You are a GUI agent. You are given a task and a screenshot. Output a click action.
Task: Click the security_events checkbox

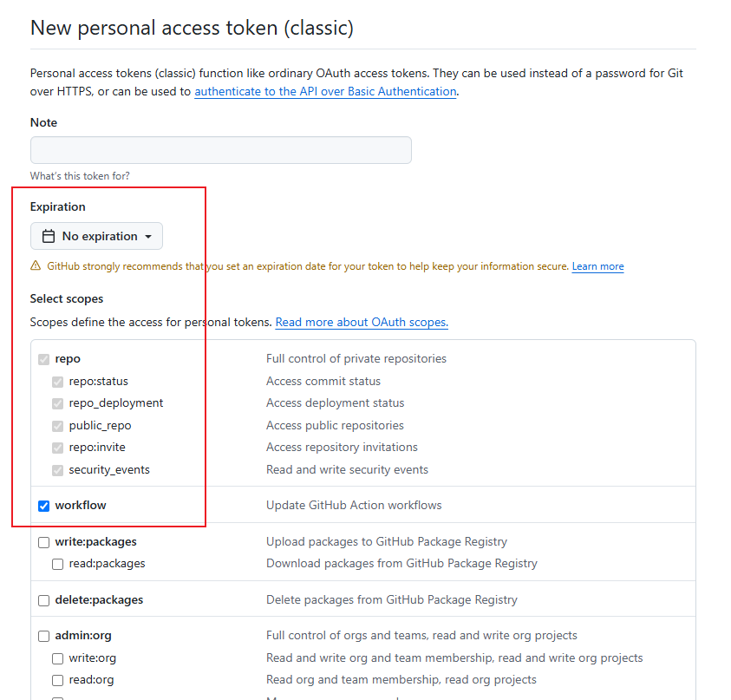coord(58,470)
